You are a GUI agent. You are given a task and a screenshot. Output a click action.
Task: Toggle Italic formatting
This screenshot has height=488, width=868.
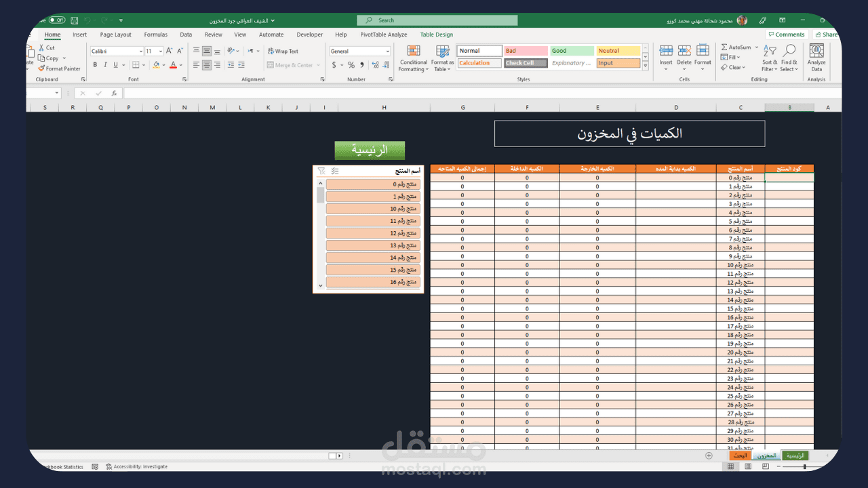[105, 65]
